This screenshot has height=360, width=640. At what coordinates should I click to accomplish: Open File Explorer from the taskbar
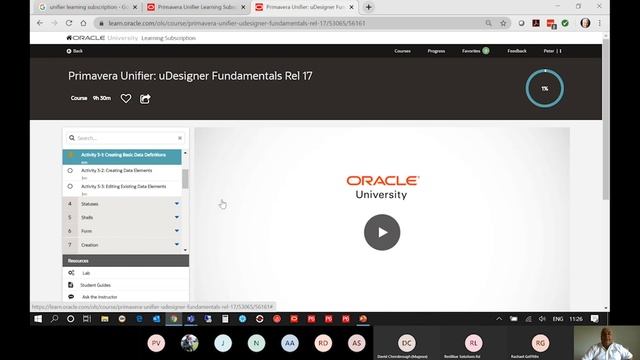click(105, 319)
